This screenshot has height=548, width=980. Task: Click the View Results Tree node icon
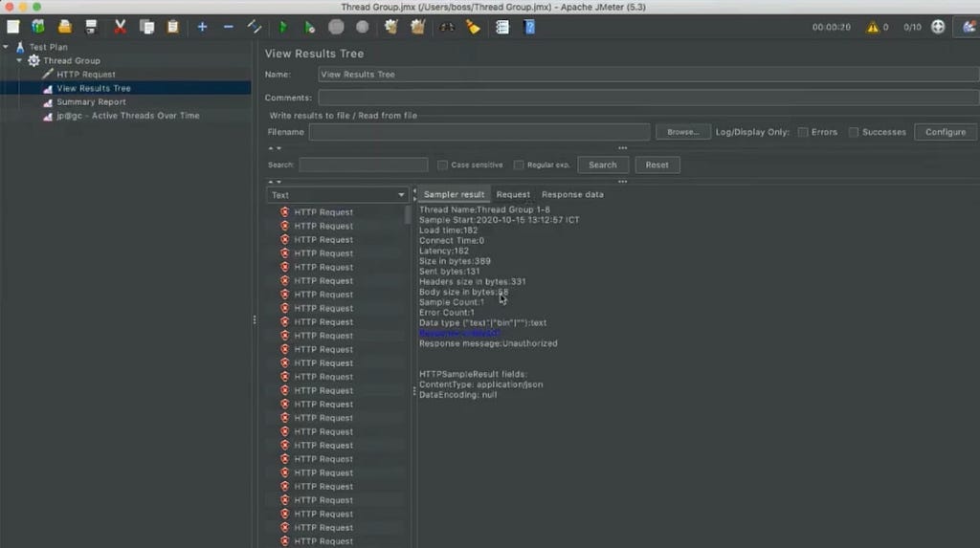point(48,88)
